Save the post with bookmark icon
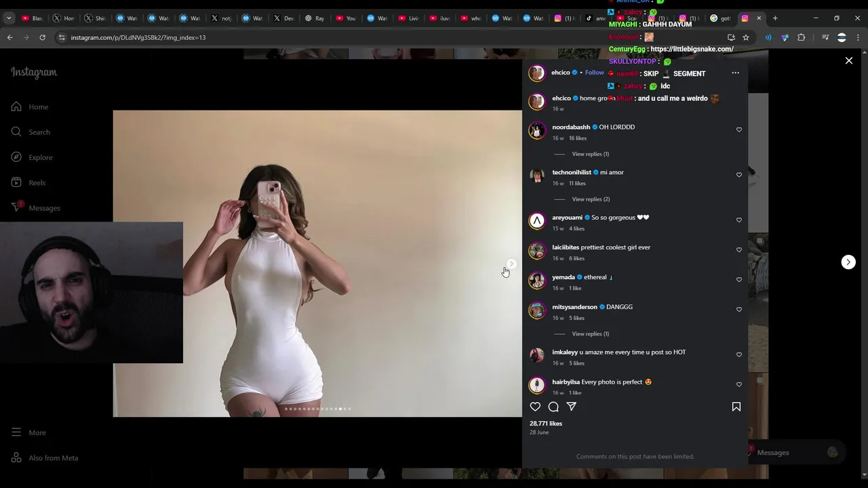The height and width of the screenshot is (488, 868). point(736,407)
